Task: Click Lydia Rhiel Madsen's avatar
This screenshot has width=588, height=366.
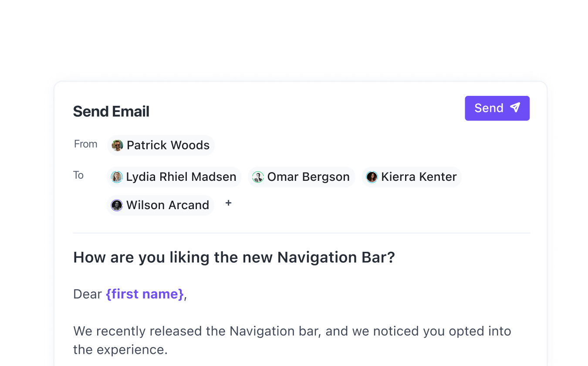Action: coord(117,177)
